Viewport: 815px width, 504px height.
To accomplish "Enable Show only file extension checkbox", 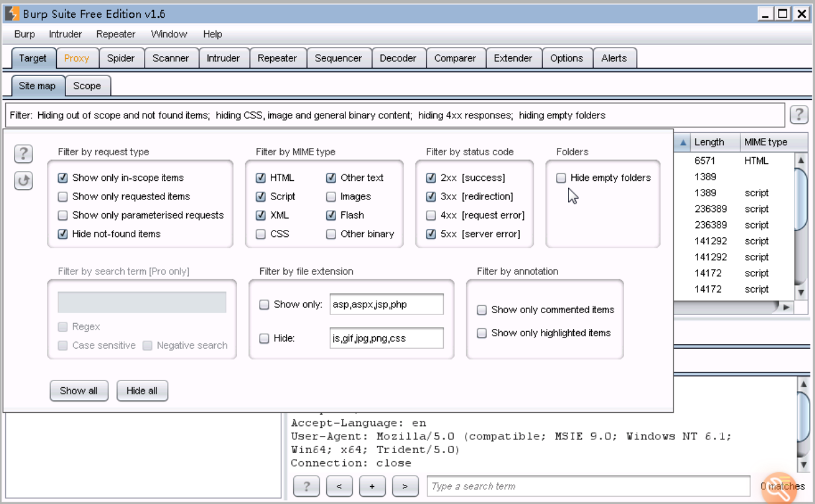I will 264,305.
